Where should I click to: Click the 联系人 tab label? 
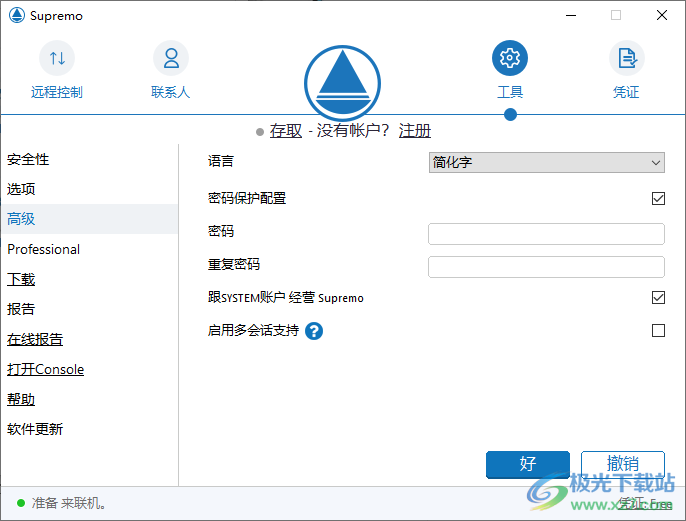171,92
